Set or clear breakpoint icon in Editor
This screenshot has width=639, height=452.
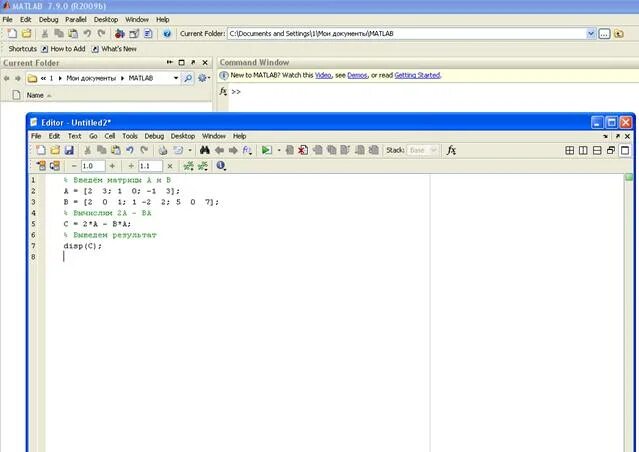(289, 150)
